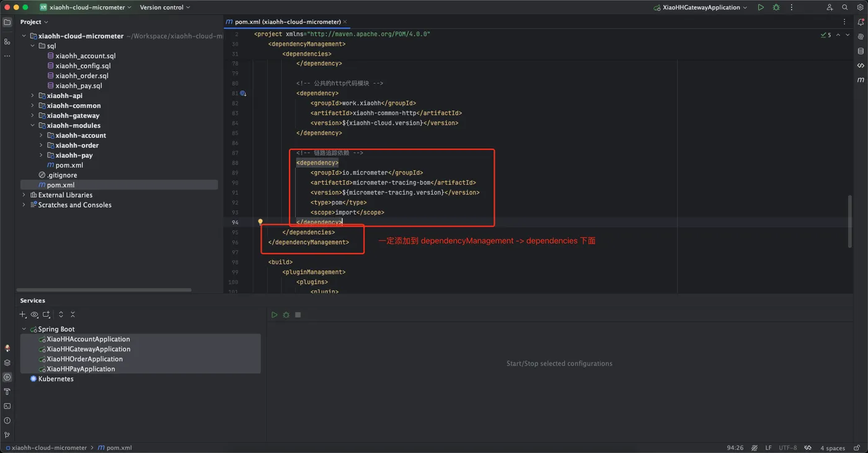This screenshot has height=453, width=868.
Task: Click 4 spaces indent setting
Action: coord(833,448)
